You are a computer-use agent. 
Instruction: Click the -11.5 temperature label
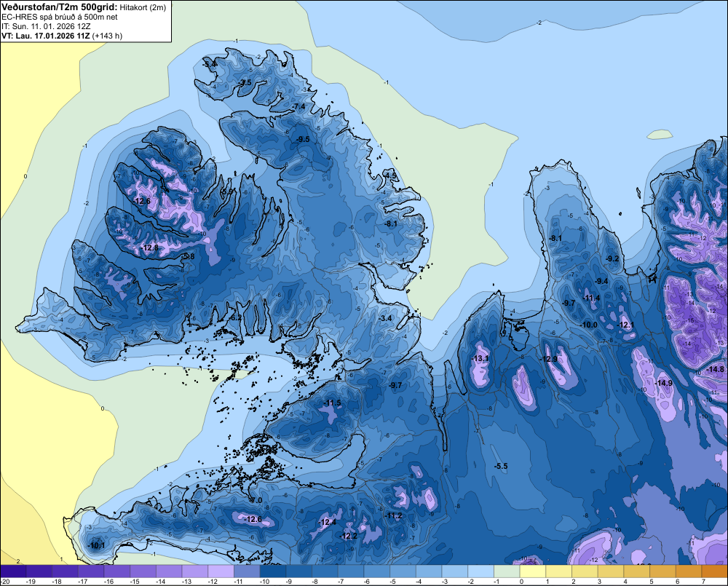[332, 403]
